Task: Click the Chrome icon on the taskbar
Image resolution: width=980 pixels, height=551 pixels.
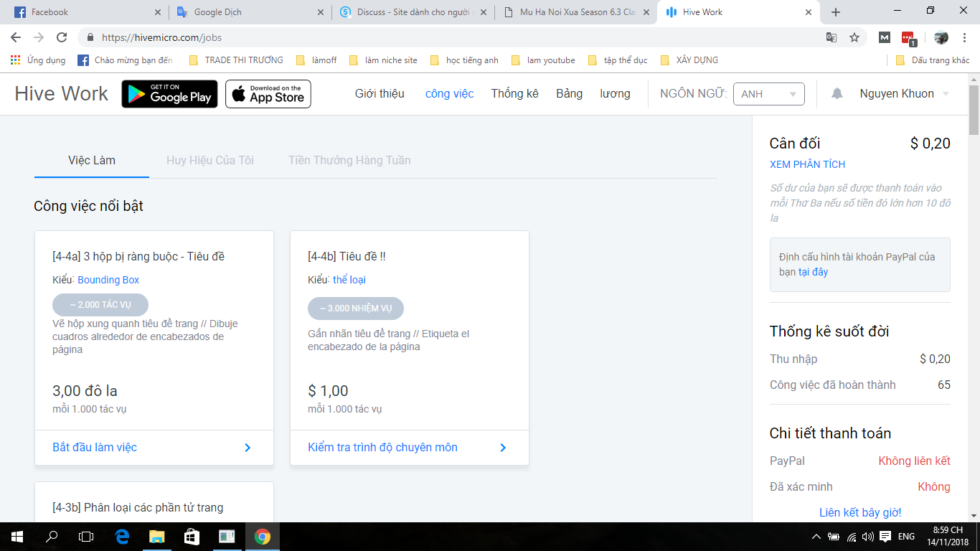Action: pos(262,537)
